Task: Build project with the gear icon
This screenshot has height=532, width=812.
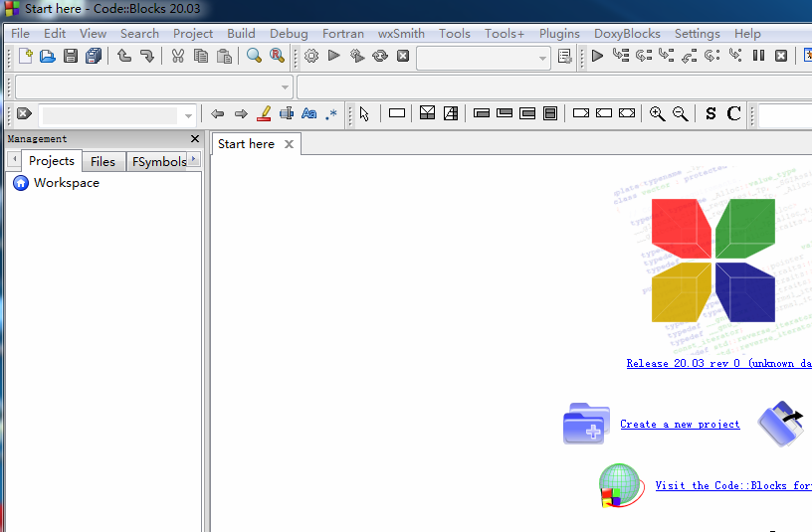Action: click(311, 56)
